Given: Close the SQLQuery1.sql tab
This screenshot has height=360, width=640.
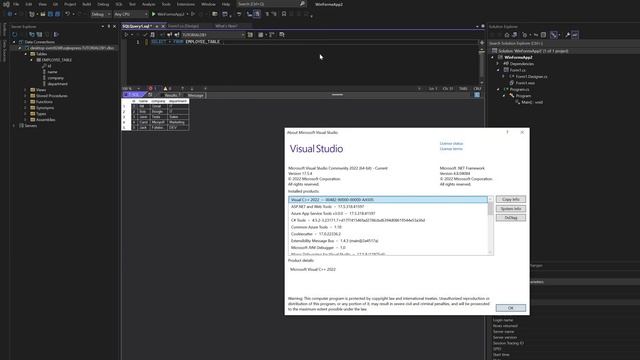Looking at the screenshot, I should (163, 26).
